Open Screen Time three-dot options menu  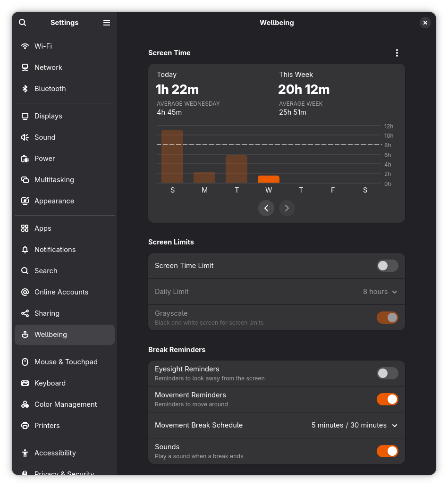point(397,53)
